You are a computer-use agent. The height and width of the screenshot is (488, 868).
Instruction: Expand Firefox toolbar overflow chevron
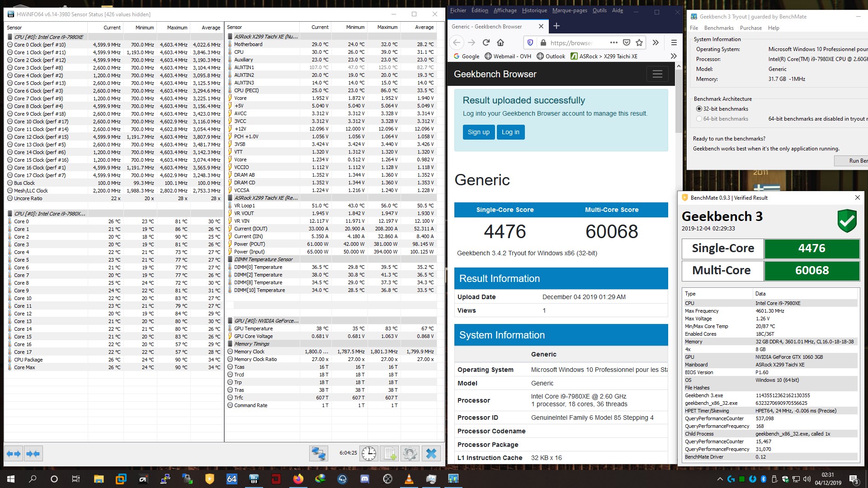pos(656,42)
